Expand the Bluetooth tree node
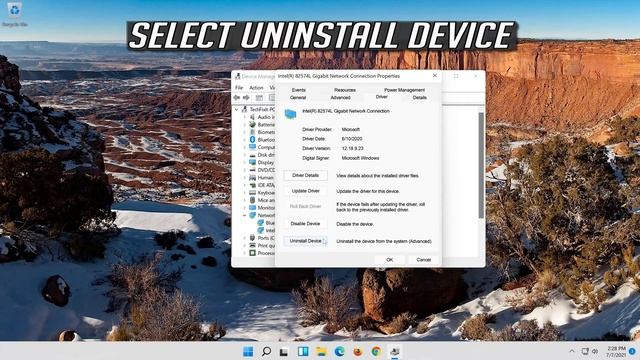640x360 pixels. pyautogui.click(x=245, y=140)
